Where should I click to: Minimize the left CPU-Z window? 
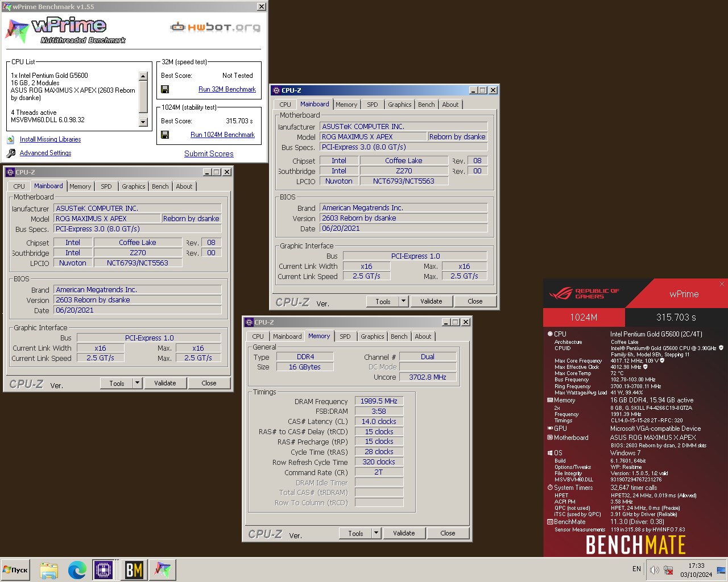(x=208, y=172)
